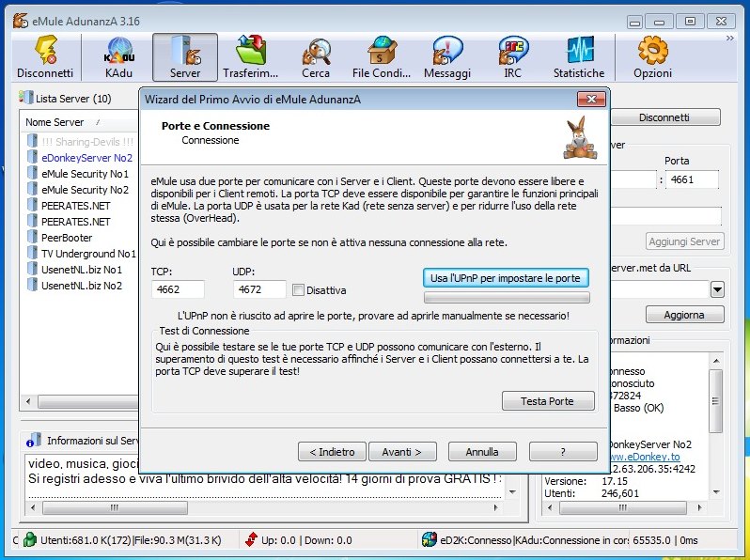Click the eDonkeyServer No2 server icon
The height and width of the screenshot is (560, 750).
(x=32, y=157)
